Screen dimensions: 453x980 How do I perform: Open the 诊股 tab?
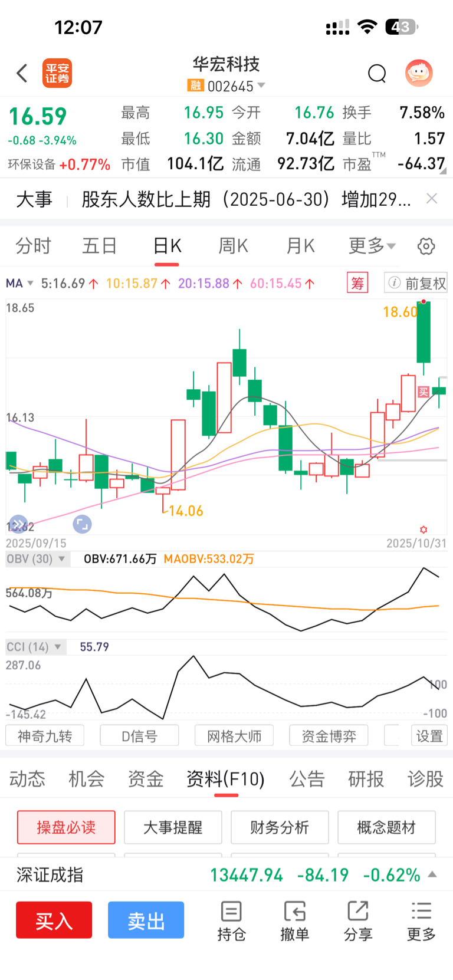[425, 779]
